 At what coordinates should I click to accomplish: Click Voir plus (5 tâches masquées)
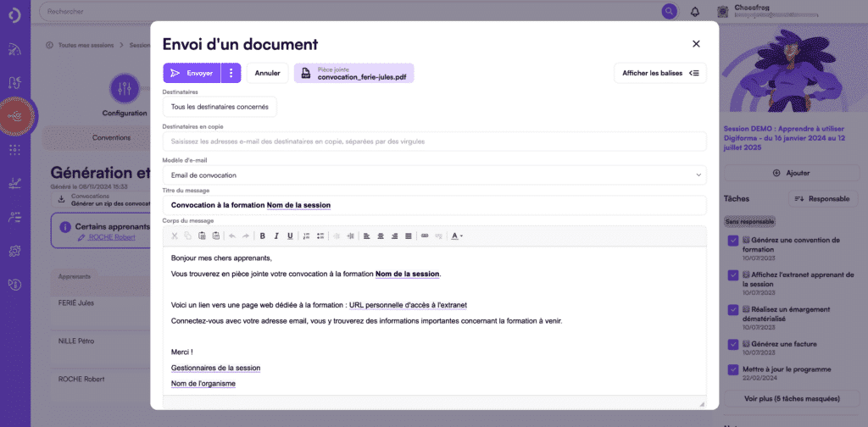[x=791, y=398]
